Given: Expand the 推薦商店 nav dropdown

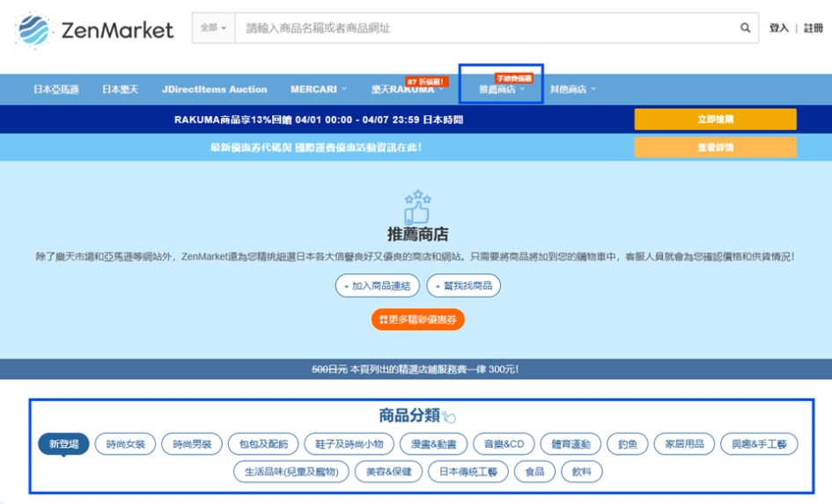Looking at the screenshot, I should pos(502,89).
